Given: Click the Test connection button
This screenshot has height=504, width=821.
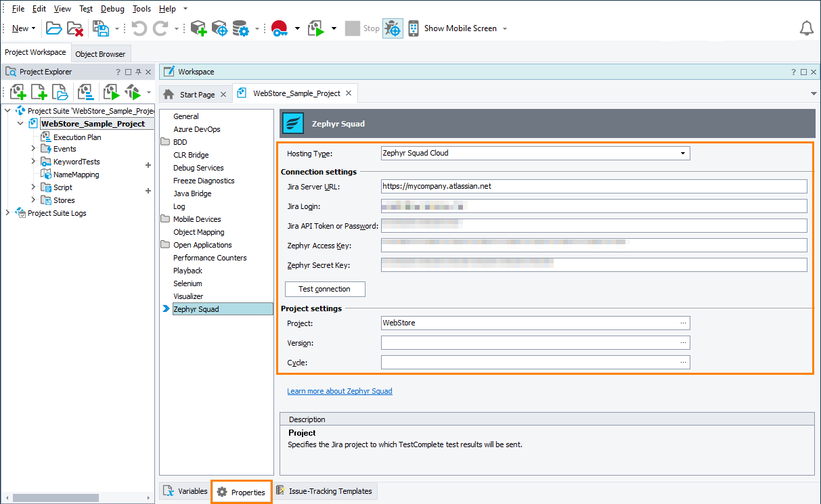Looking at the screenshot, I should pos(325,289).
